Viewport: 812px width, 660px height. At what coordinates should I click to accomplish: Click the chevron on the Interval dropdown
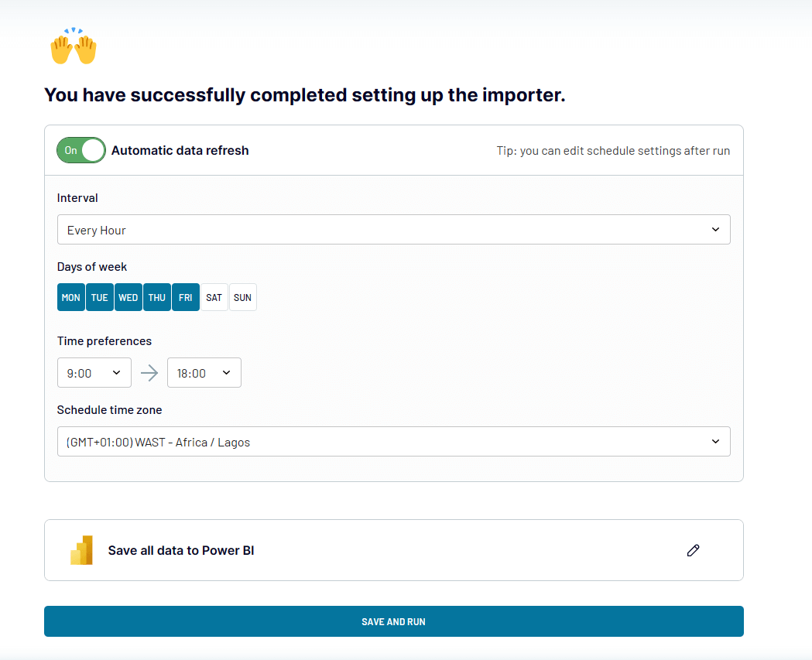click(x=716, y=229)
